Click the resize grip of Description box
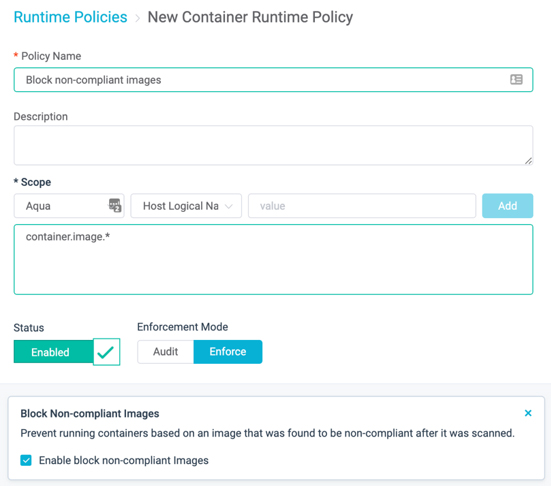This screenshot has height=486, width=551. click(528, 161)
